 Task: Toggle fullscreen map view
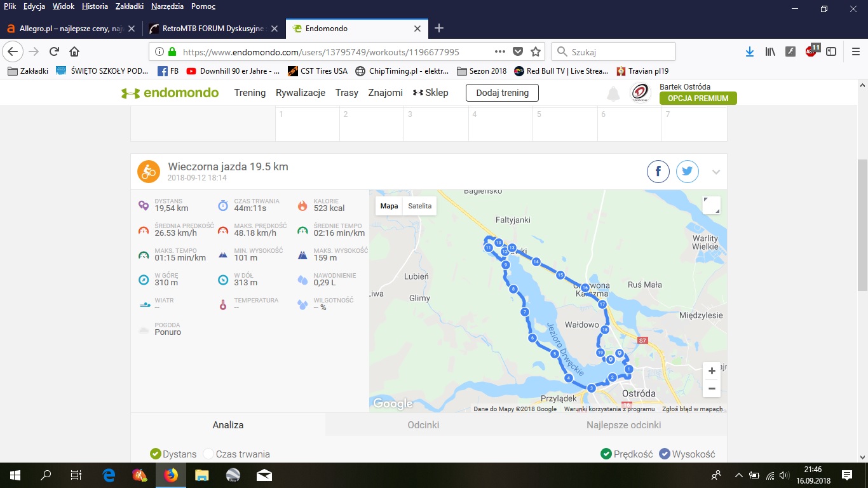(712, 205)
